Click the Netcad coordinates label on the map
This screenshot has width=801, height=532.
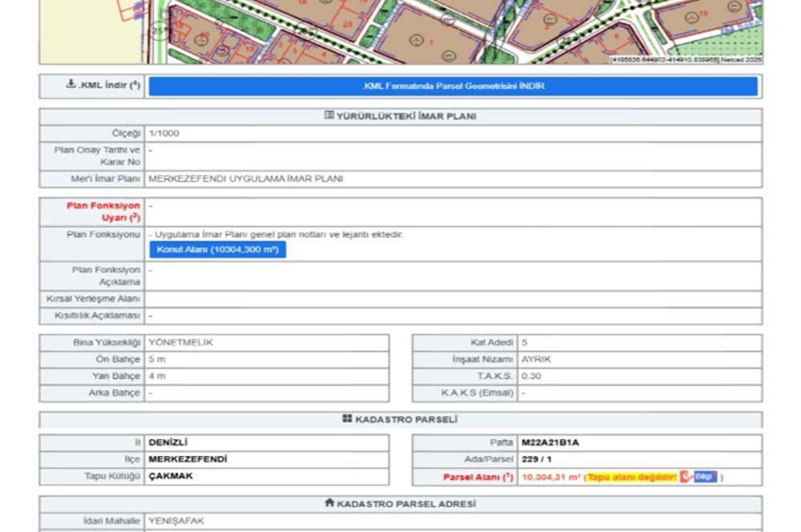point(686,59)
